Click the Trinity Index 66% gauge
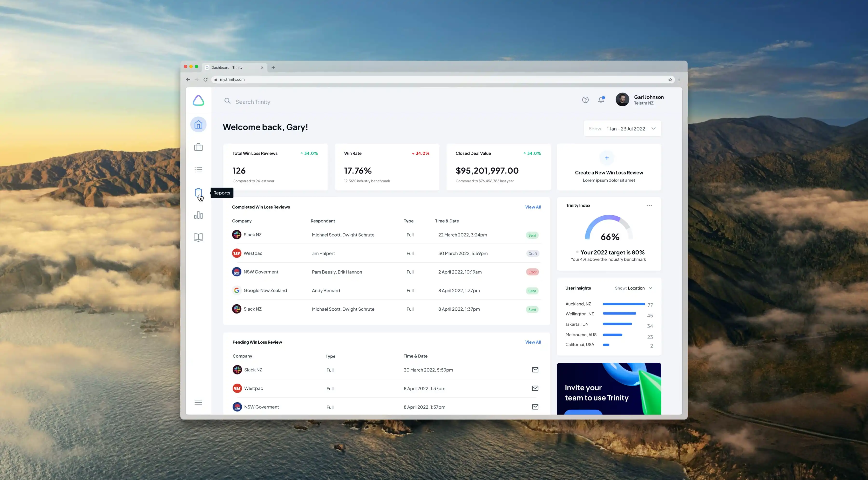Screen dimensions: 868x480 (x=609, y=228)
